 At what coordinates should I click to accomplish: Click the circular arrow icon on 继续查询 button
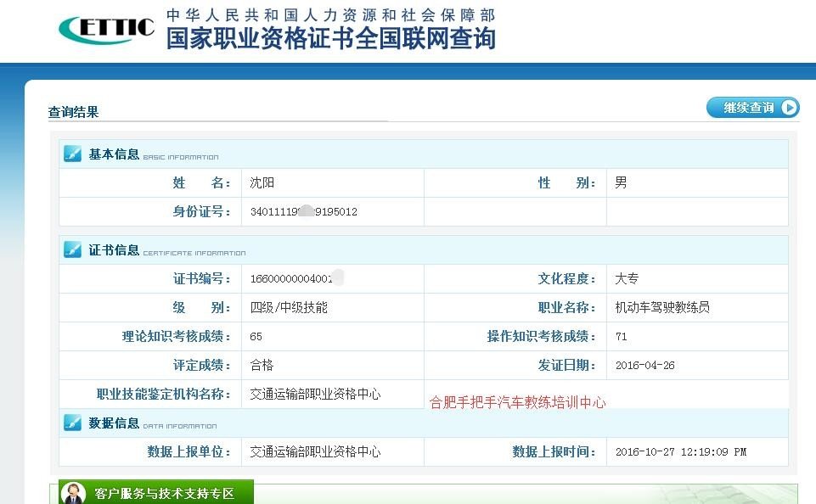pyautogui.click(x=788, y=108)
